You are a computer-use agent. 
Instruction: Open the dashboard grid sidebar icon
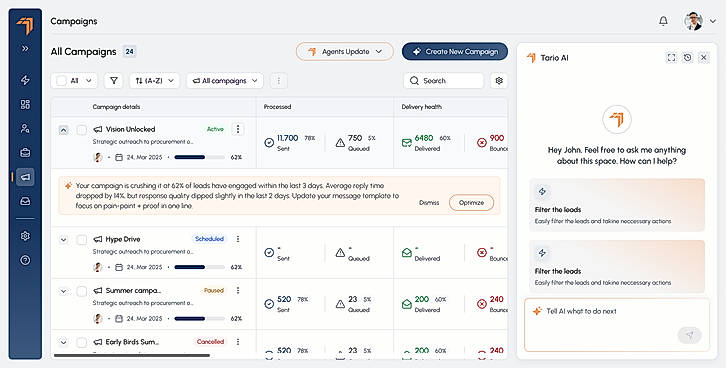25,105
